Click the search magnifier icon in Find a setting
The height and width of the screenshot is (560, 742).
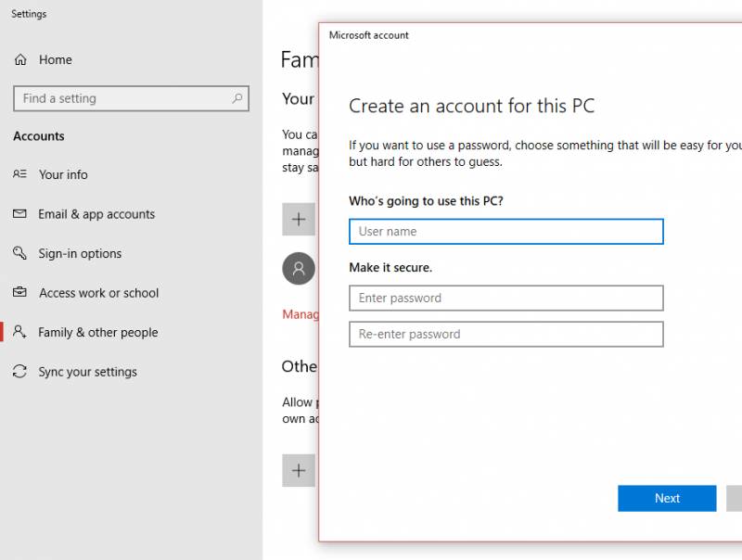point(237,98)
